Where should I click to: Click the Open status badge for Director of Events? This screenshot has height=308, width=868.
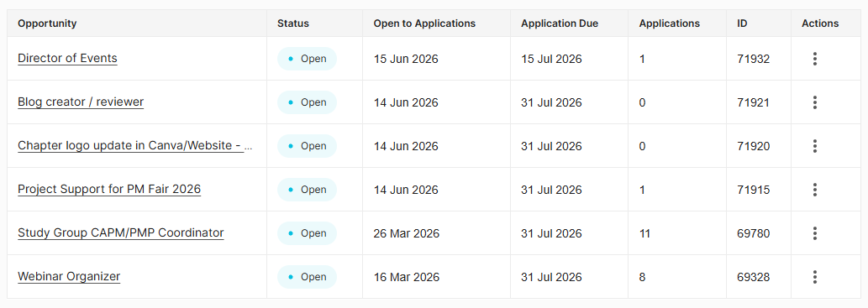(x=308, y=59)
